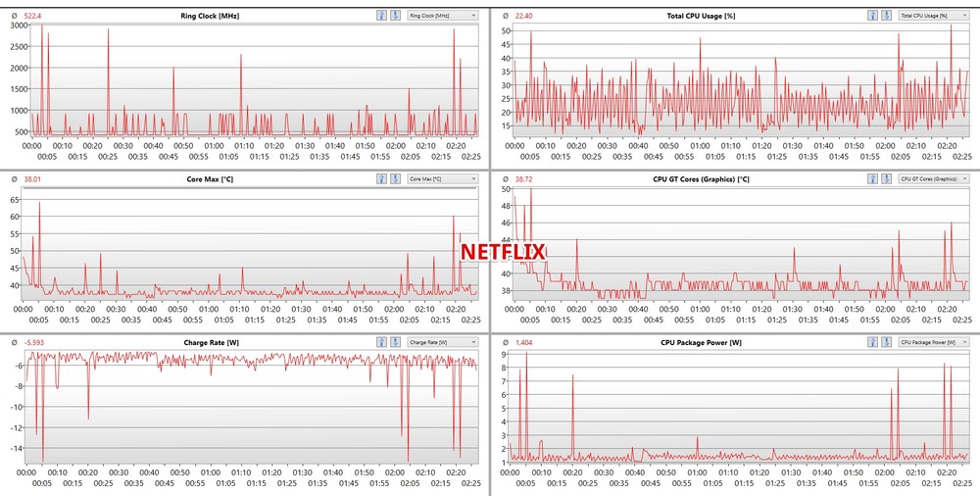
Task: Click the up-arrow icon in Total CPU Usage panel
Action: (x=873, y=16)
